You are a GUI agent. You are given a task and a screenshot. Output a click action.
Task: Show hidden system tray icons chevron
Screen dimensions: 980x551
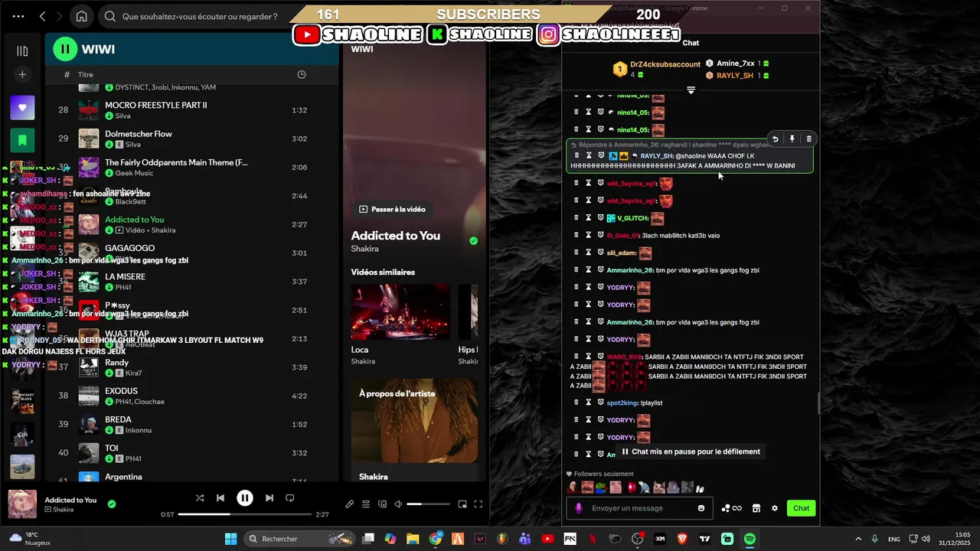857,539
